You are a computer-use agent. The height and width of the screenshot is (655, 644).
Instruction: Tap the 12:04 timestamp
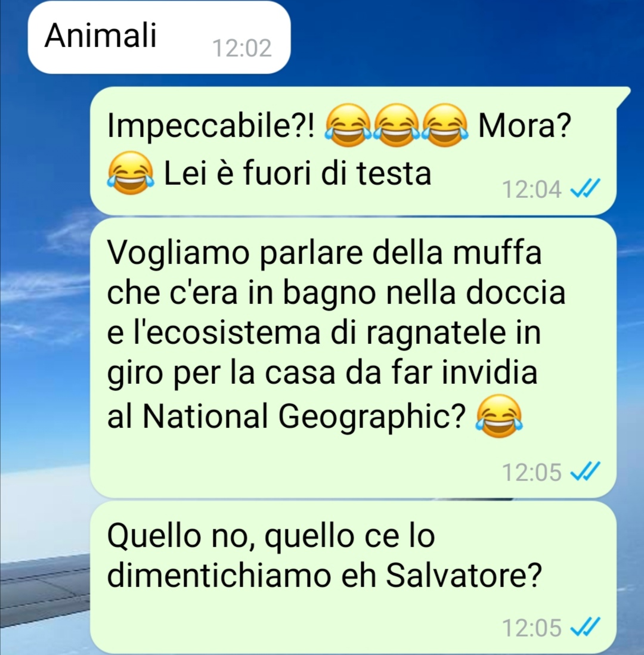[x=531, y=190]
